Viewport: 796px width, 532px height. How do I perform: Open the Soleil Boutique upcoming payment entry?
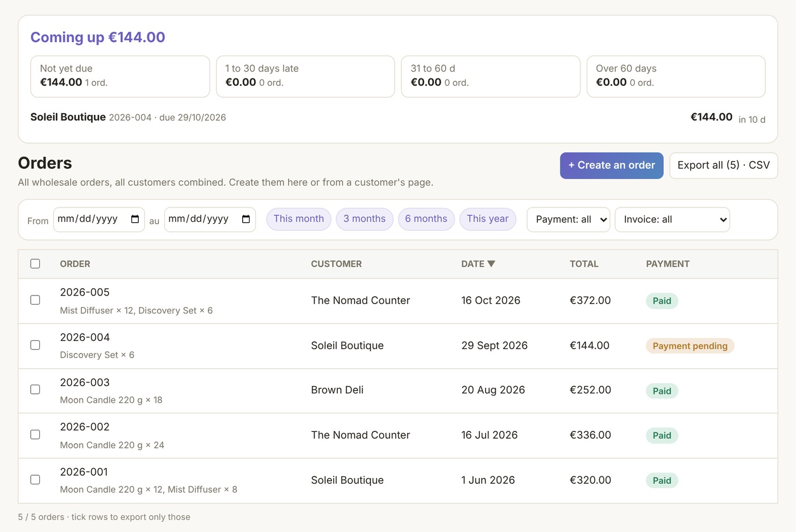coord(397,118)
